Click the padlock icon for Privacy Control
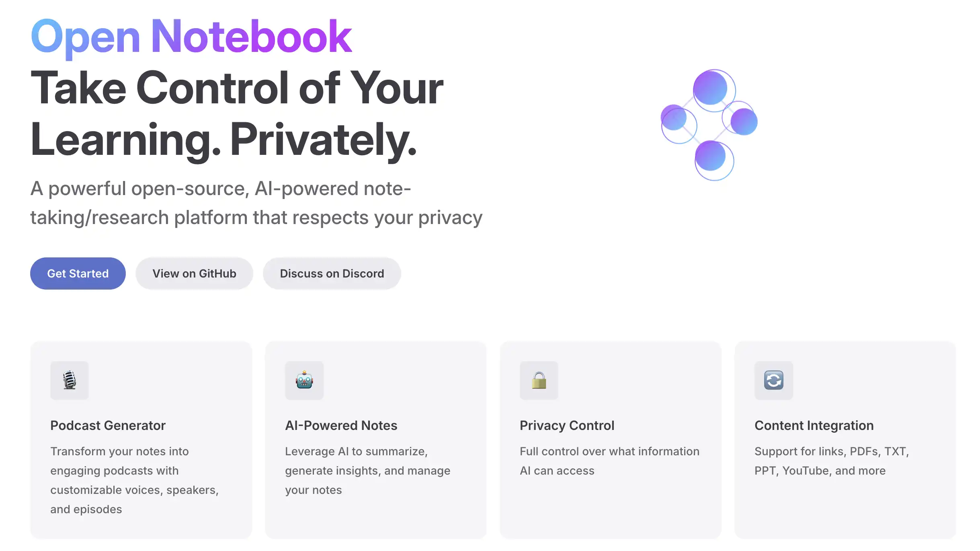The height and width of the screenshot is (551, 980). [x=539, y=380]
